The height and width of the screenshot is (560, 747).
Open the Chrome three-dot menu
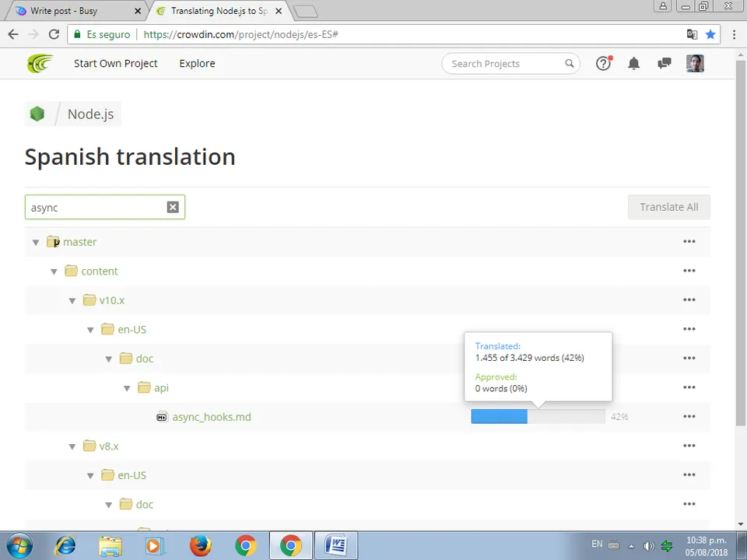[x=734, y=34]
